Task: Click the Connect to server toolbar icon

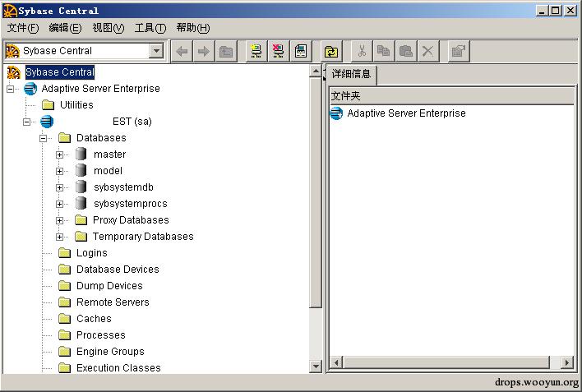Action: tap(256, 51)
